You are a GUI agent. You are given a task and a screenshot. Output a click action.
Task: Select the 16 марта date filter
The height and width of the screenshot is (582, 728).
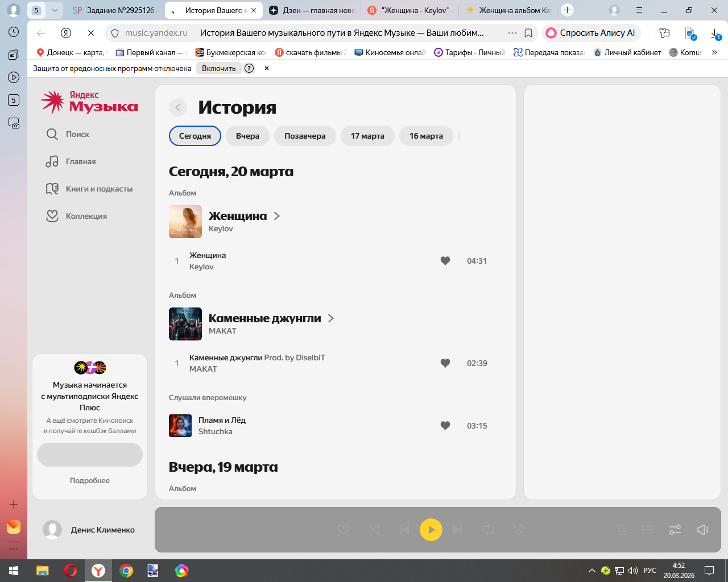[x=427, y=136]
